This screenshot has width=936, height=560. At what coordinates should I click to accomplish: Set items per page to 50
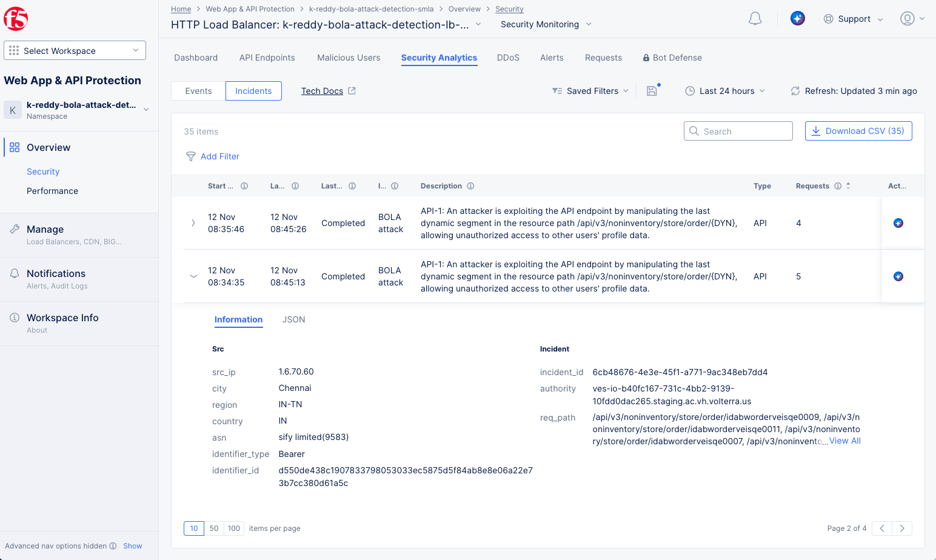214,528
